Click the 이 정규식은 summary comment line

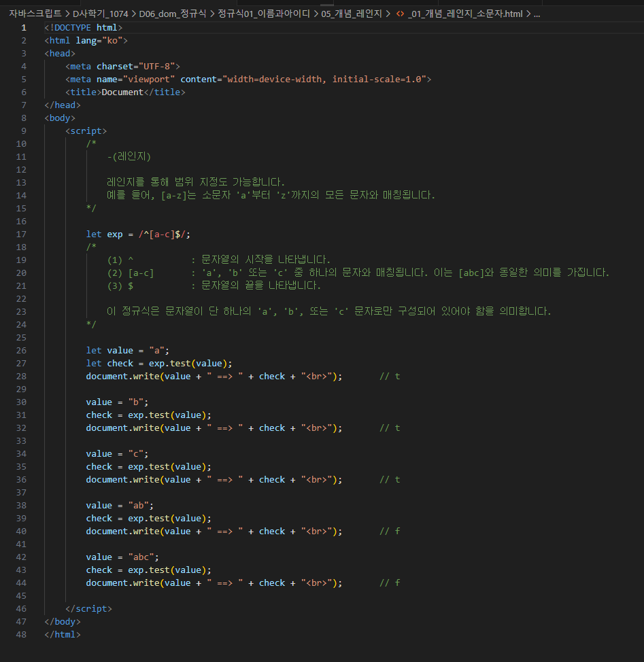pyautogui.click(x=329, y=311)
